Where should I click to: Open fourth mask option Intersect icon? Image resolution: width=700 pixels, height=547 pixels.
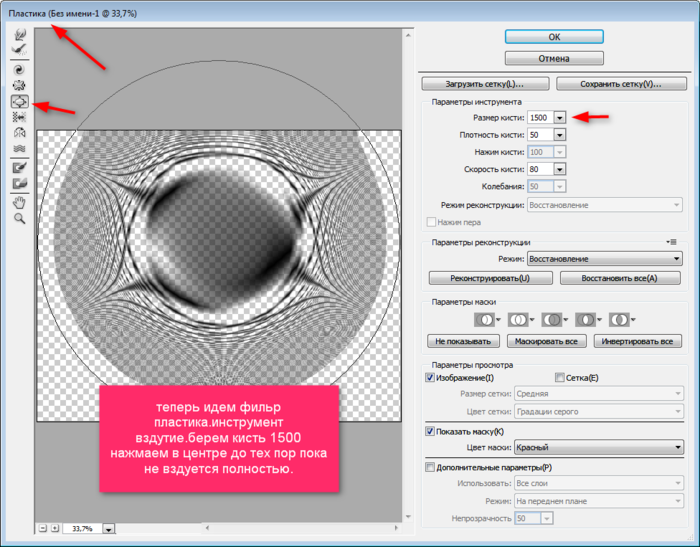588,320
